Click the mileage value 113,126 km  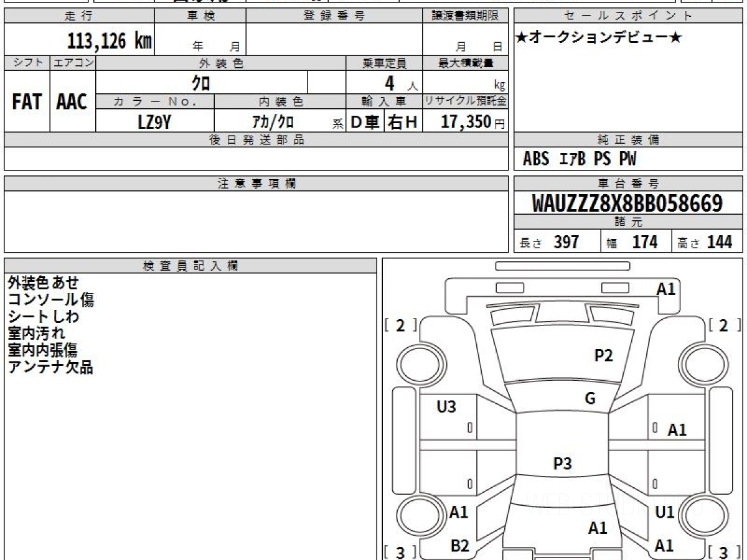109,40
